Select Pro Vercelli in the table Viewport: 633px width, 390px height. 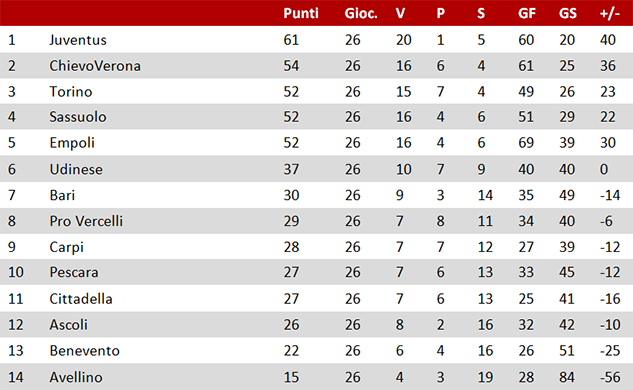click(86, 221)
